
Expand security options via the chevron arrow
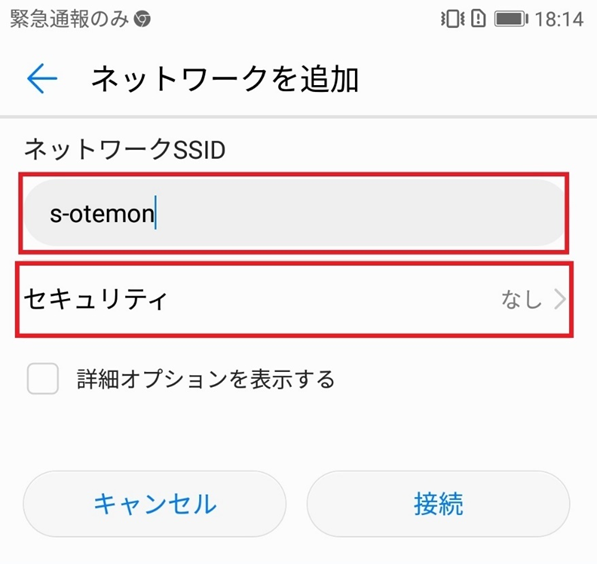coord(560,299)
